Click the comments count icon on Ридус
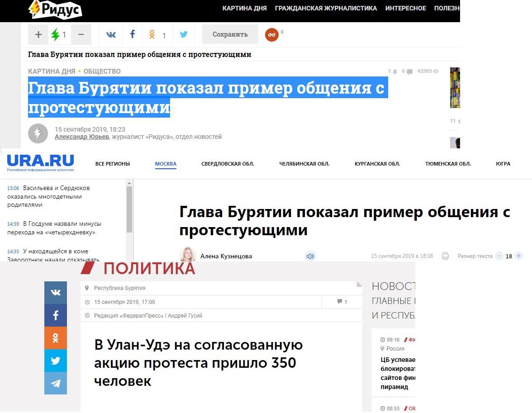The image size is (532, 413). point(409,71)
